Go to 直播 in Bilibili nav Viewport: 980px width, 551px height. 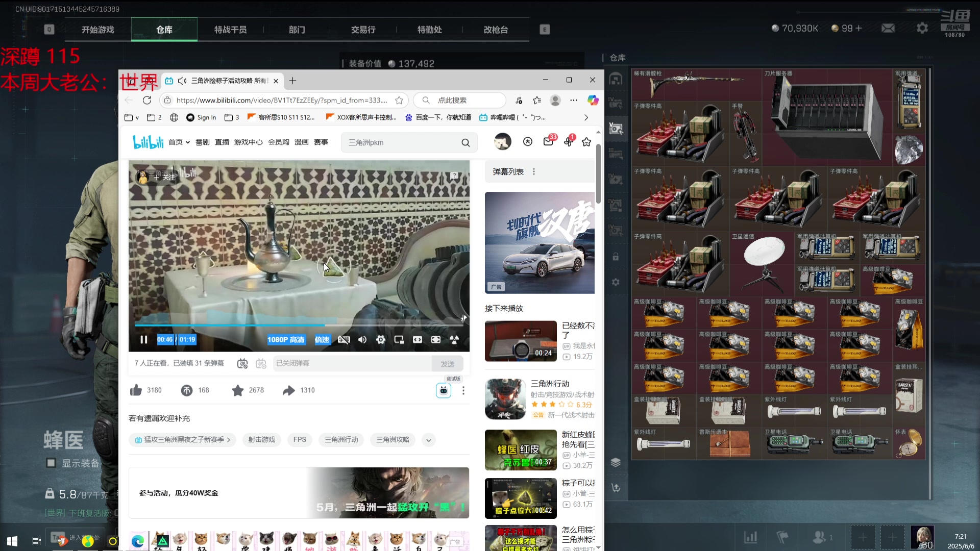coord(222,142)
